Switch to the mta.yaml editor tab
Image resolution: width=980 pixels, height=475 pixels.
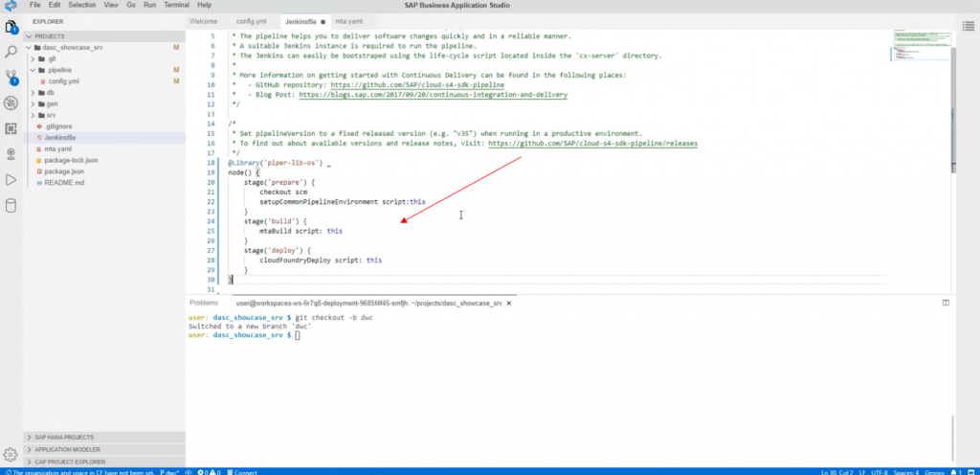tap(348, 21)
